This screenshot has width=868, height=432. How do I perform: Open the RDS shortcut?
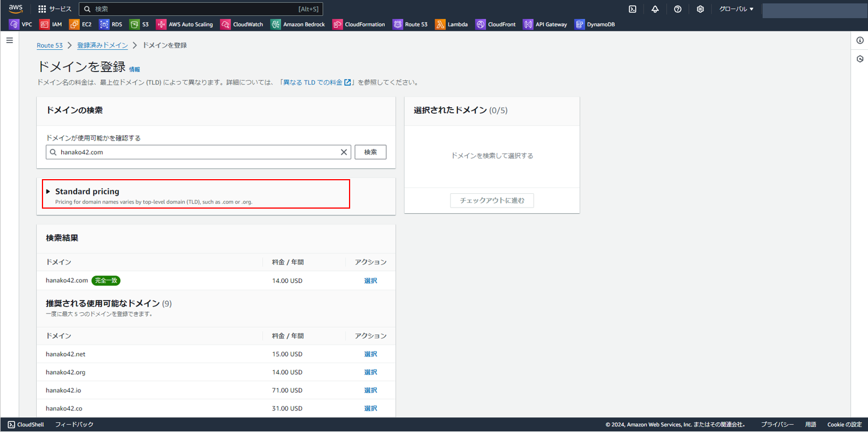pos(111,24)
